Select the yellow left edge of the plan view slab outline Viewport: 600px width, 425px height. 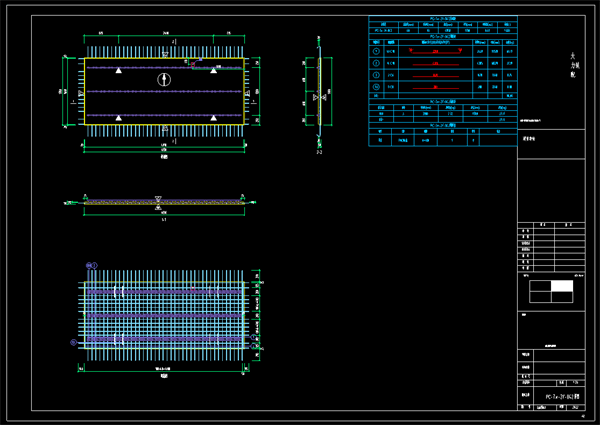(x=85, y=91)
